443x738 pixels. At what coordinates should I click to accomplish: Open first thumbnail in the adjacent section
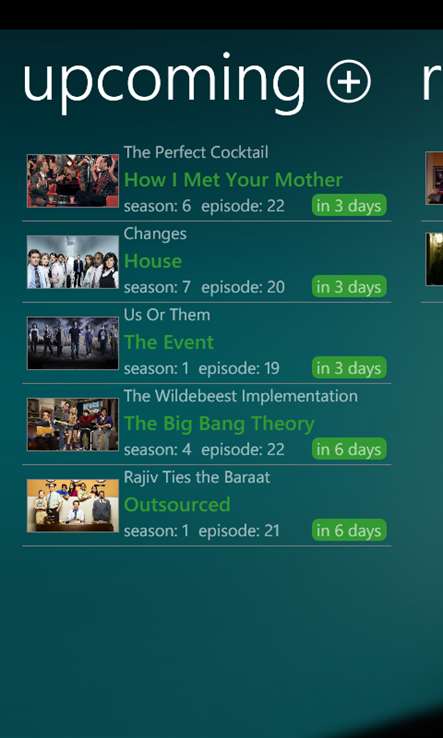click(434, 178)
